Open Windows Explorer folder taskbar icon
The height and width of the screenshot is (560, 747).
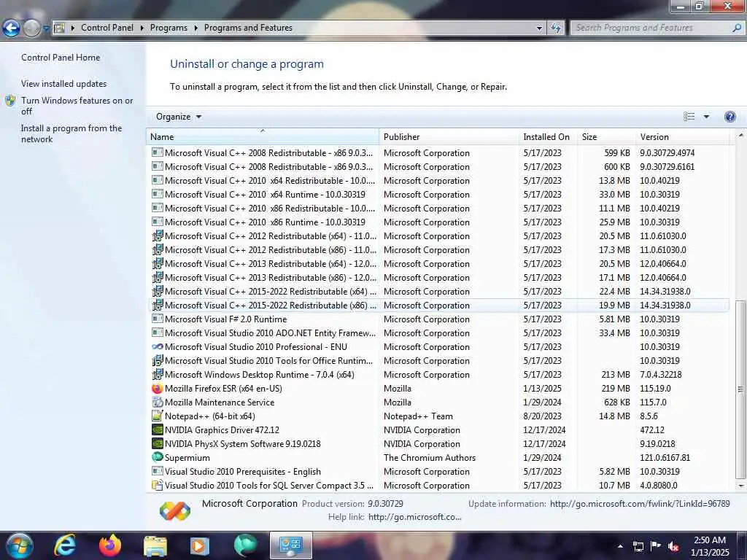tap(155, 546)
